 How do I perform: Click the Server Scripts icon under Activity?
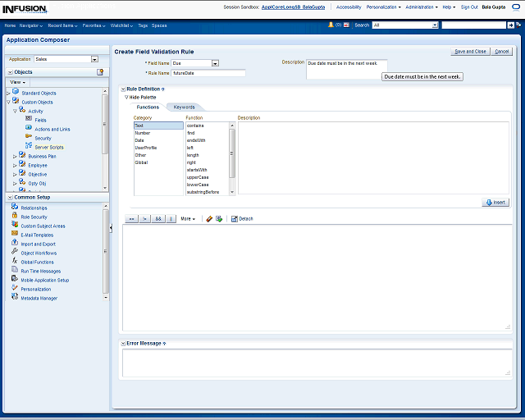pyautogui.click(x=29, y=147)
